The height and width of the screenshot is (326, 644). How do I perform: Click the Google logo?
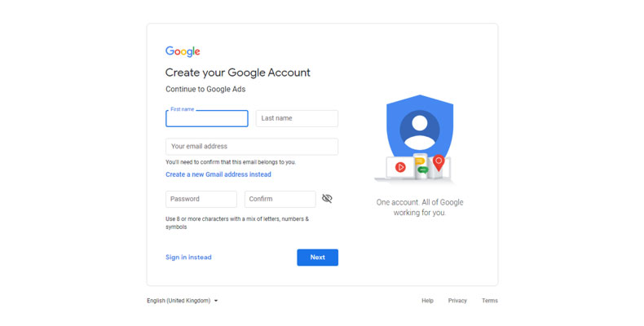(x=183, y=51)
